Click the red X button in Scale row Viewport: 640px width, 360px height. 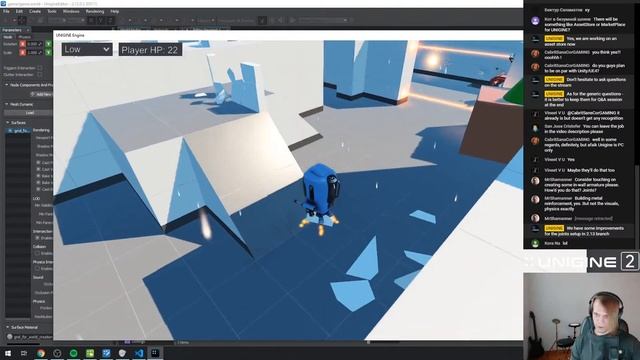coord(22,52)
